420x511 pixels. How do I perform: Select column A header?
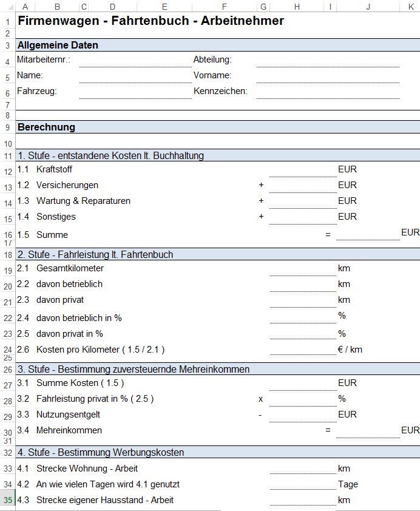point(25,7)
